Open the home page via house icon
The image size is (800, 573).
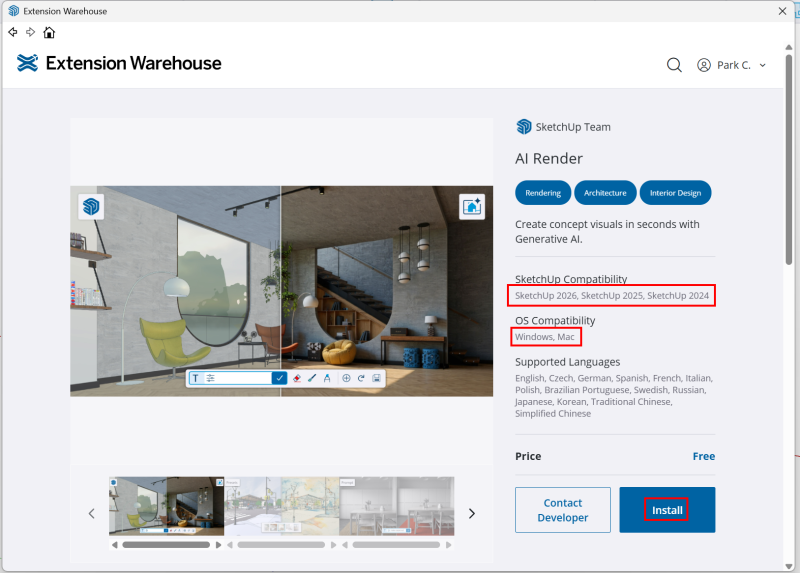click(49, 32)
